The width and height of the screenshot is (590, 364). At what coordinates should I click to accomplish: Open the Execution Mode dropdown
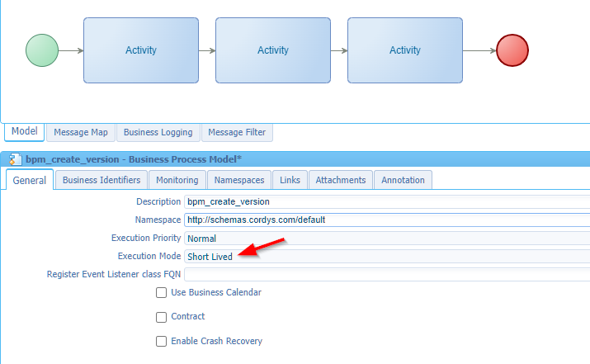[386, 257]
